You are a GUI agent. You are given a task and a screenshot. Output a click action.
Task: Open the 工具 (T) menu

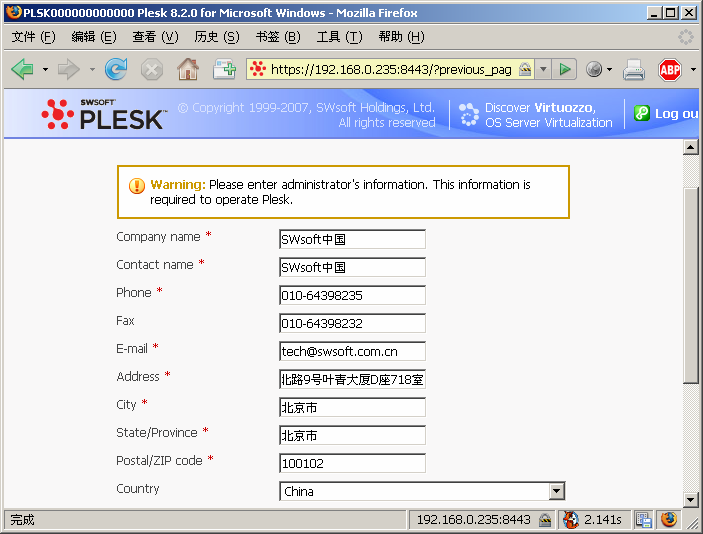tap(339, 37)
